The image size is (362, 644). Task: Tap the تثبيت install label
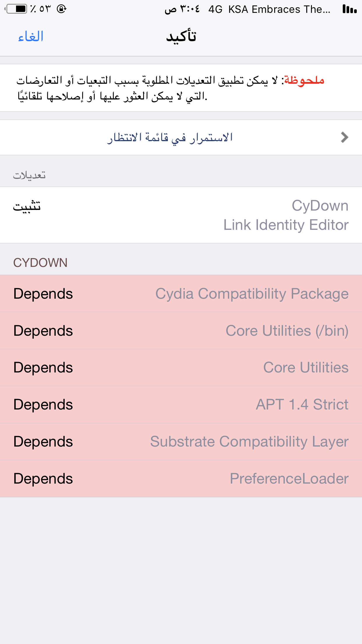coord(27,206)
